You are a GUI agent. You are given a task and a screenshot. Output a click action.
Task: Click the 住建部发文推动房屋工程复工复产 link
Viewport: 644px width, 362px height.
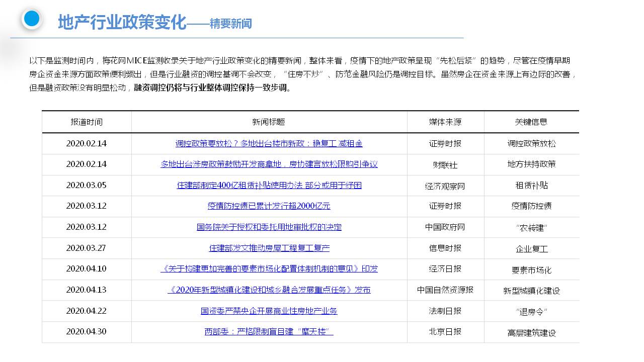click(269, 248)
